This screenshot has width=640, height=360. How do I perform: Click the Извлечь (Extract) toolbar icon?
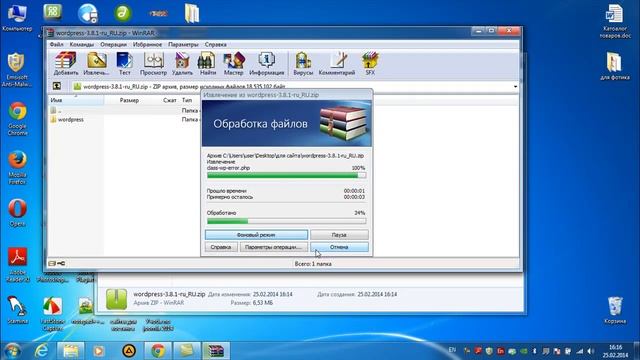click(x=96, y=63)
